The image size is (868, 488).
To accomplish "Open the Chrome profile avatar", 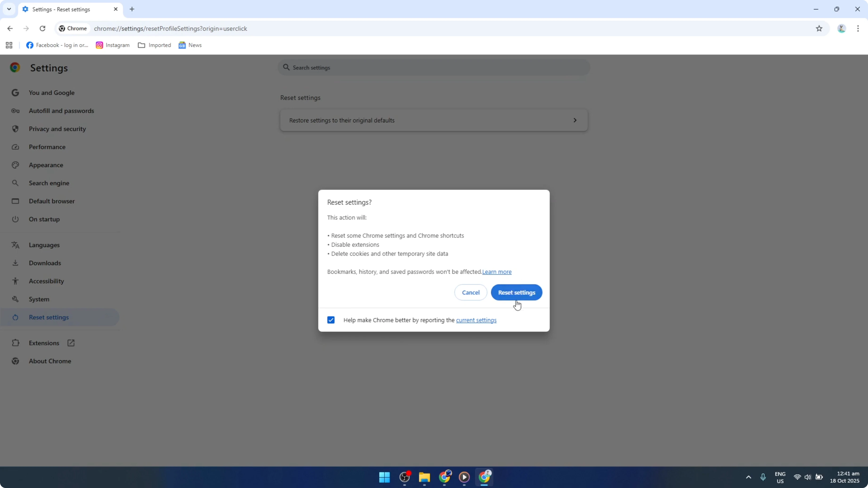I will point(841,28).
